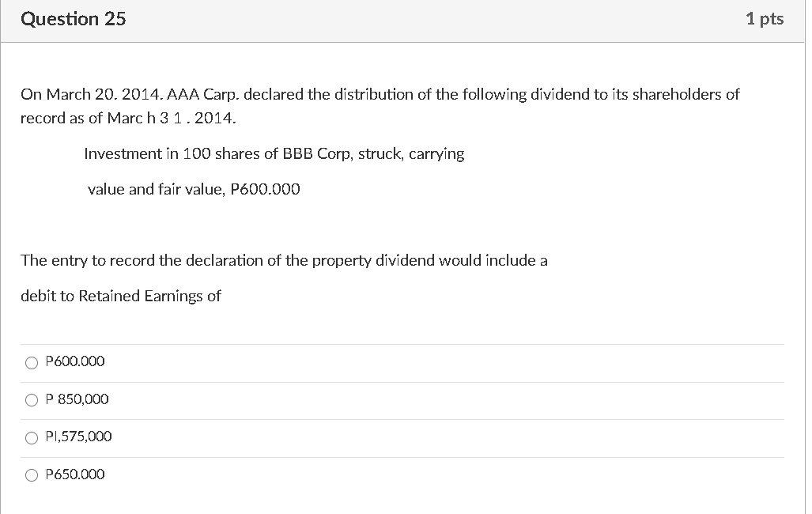Click the Question 25 heading
Viewport: 812px width, 514px height.
coord(73,18)
